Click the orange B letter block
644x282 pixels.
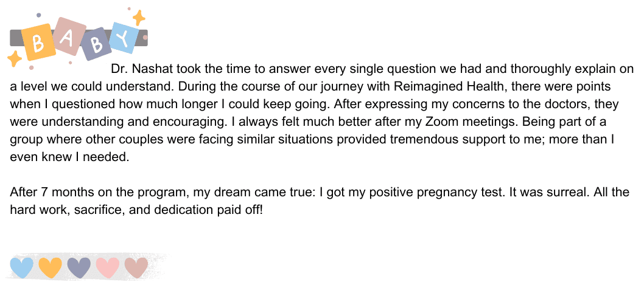pos(39,42)
